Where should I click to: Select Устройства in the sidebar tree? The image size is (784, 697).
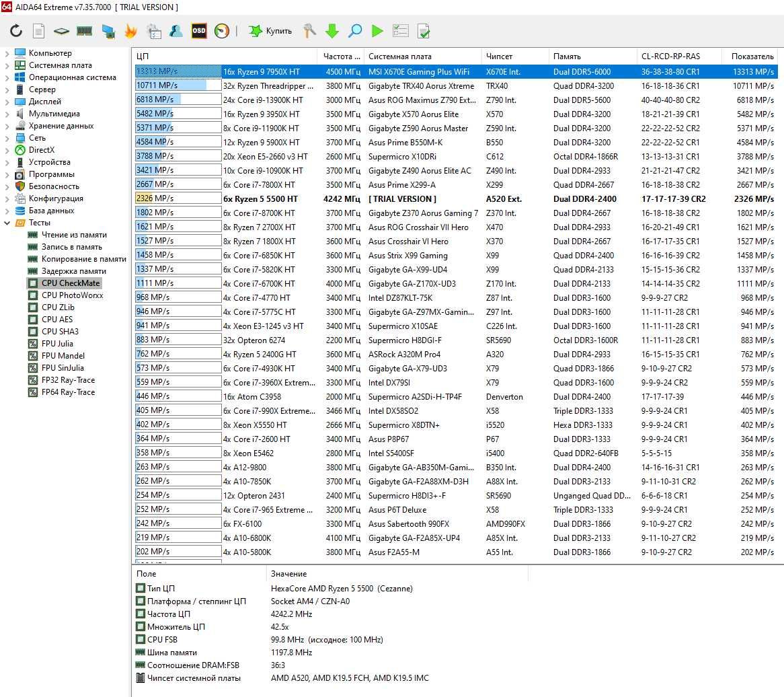[x=50, y=162]
